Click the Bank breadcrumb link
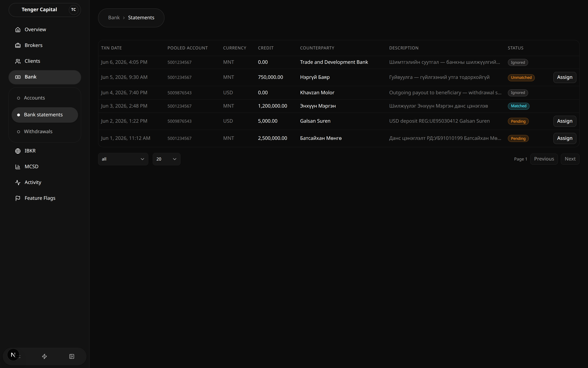Screen dimensions: 588x368 pyautogui.click(x=114, y=18)
